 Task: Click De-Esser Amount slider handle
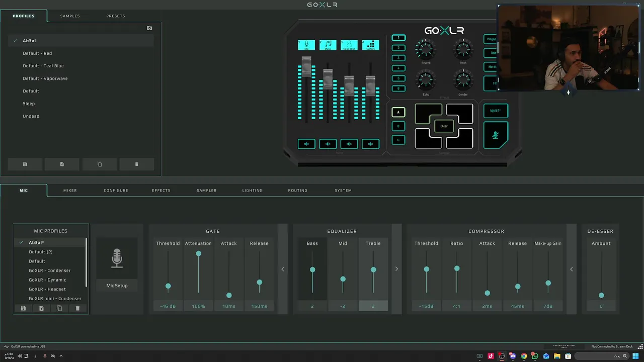tap(601, 295)
